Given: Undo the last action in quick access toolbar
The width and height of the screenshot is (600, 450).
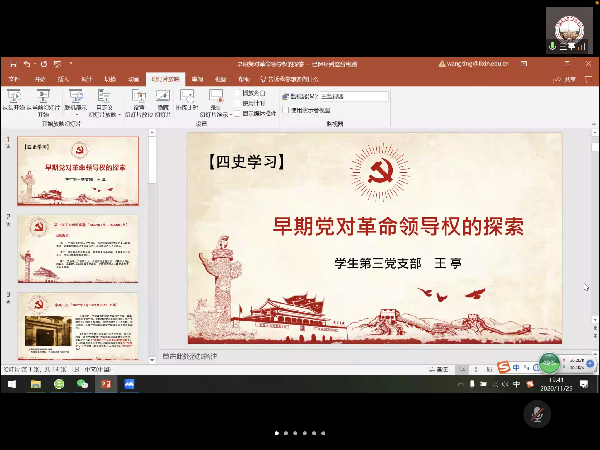Looking at the screenshot, I should tap(27, 64).
